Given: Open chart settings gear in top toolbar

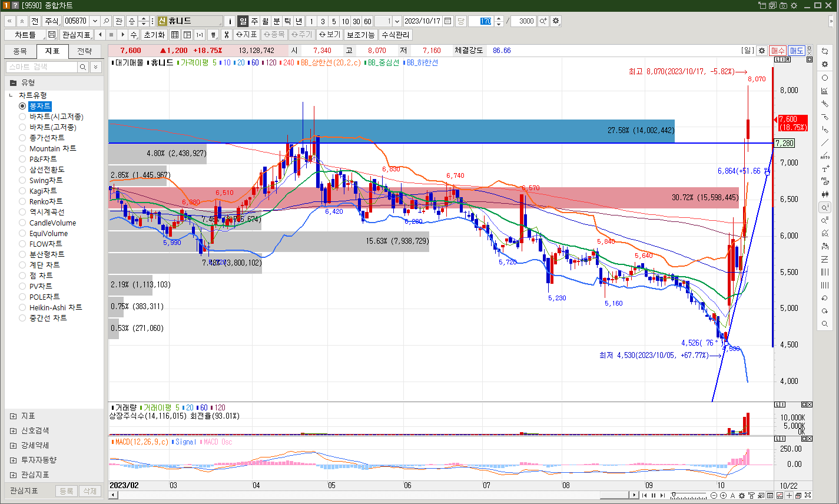Looking at the screenshot, I should pos(556,21).
